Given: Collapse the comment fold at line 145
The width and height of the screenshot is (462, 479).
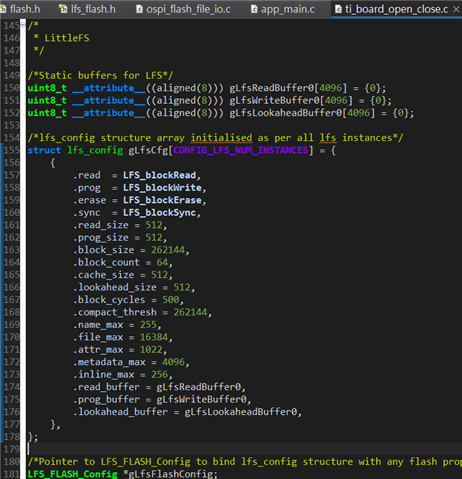Looking at the screenshot, I should (x=23, y=25).
